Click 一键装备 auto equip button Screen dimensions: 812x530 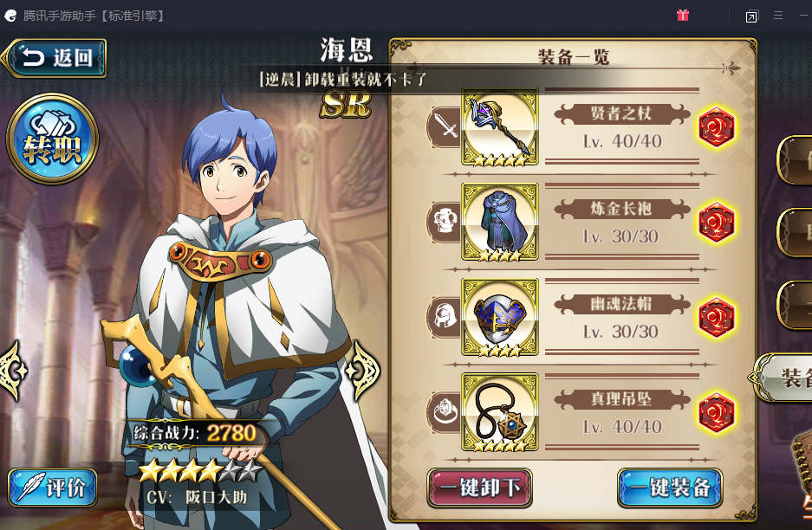coord(670,488)
